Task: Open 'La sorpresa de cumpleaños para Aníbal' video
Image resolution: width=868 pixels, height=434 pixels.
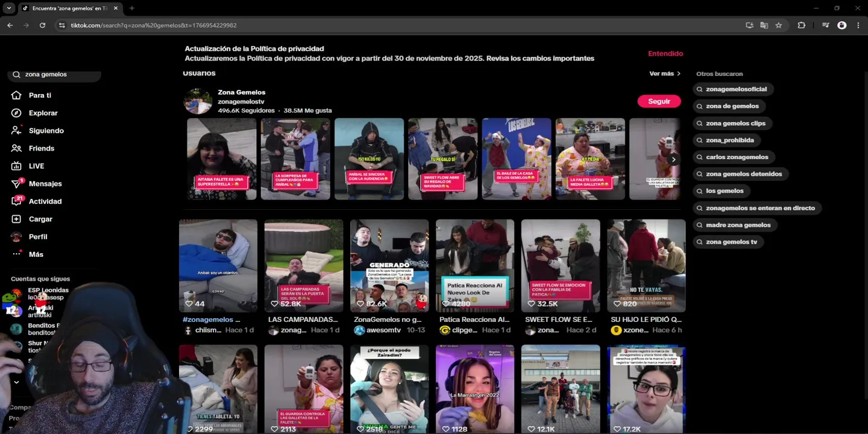Action: (295, 159)
